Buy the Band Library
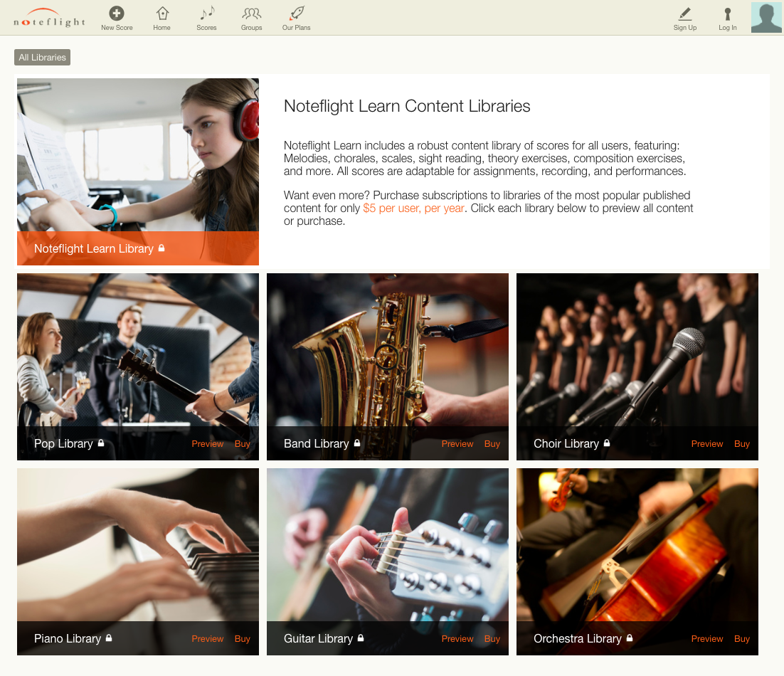Viewport: 784px width, 676px height. click(492, 444)
